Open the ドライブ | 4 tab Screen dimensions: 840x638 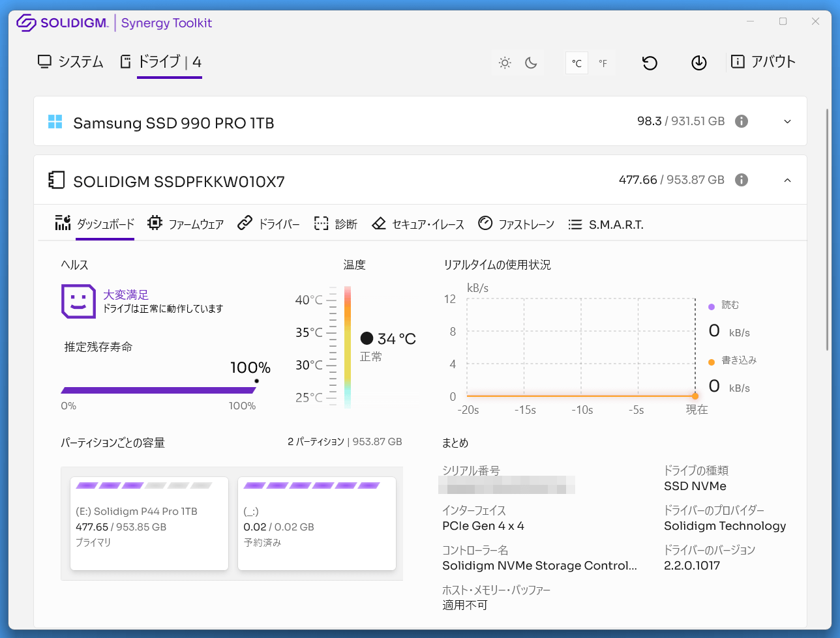(x=161, y=62)
